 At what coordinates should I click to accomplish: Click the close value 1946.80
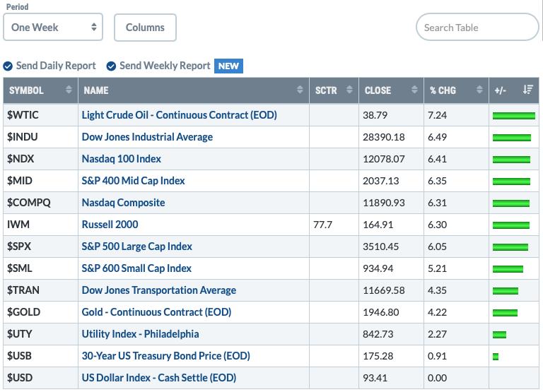point(380,312)
